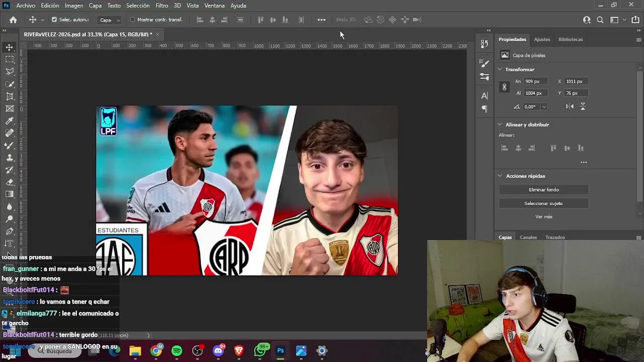Collapse the Transformar section
This screenshot has width=644, height=362.
500,69
